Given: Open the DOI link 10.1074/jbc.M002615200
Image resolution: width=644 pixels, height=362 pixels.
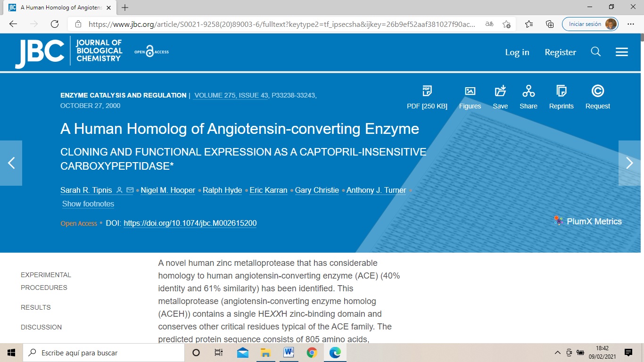Looking at the screenshot, I should point(190,223).
